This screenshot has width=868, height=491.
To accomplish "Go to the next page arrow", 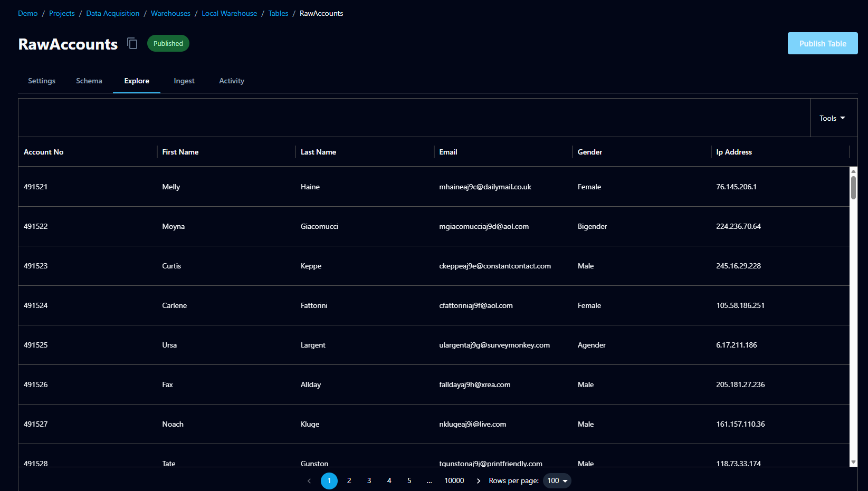I will click(479, 481).
